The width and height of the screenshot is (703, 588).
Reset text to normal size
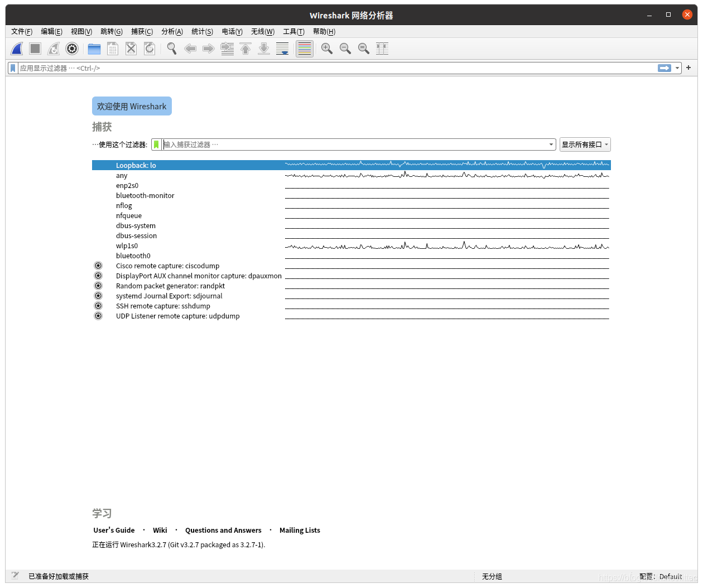pos(364,49)
